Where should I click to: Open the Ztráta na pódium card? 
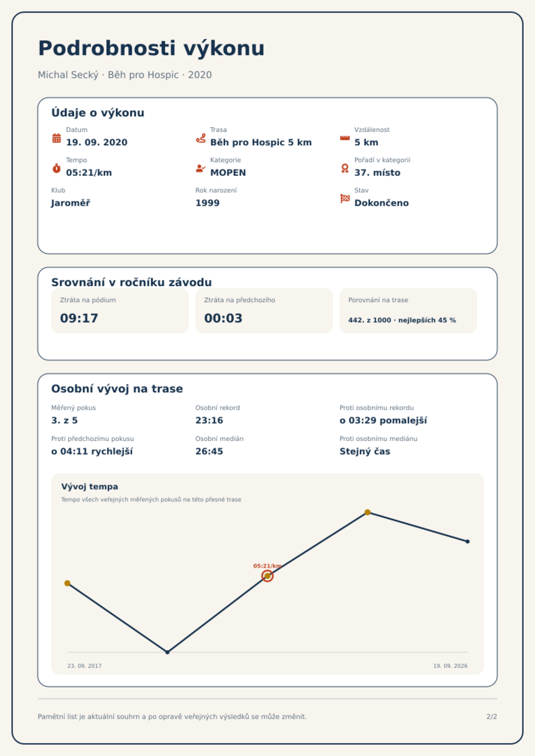click(120, 310)
